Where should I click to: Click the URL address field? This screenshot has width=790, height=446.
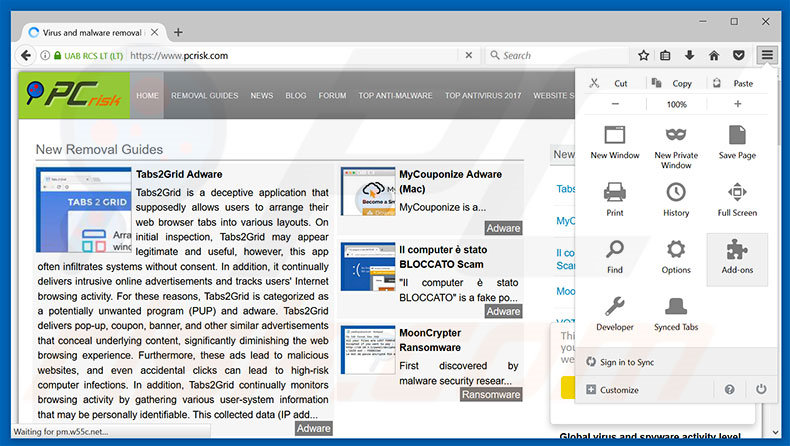coord(292,55)
